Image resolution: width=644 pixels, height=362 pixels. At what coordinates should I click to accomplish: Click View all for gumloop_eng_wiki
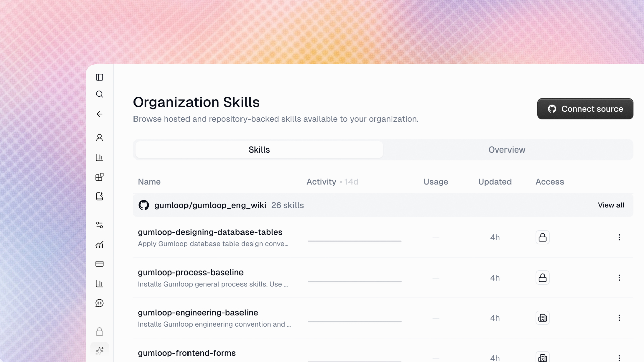pos(611,205)
